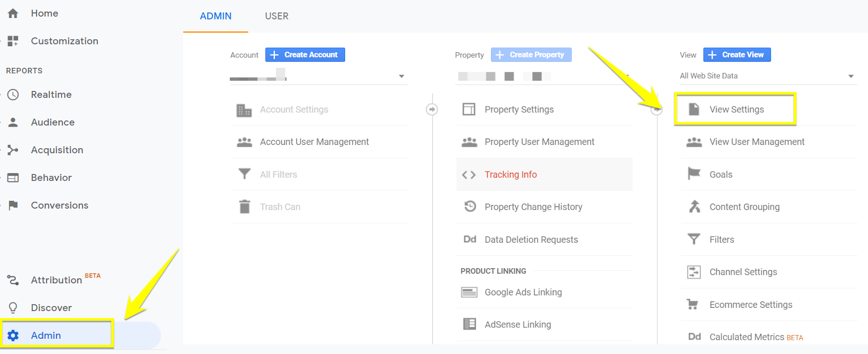Click the Channel Settings icon

(694, 272)
